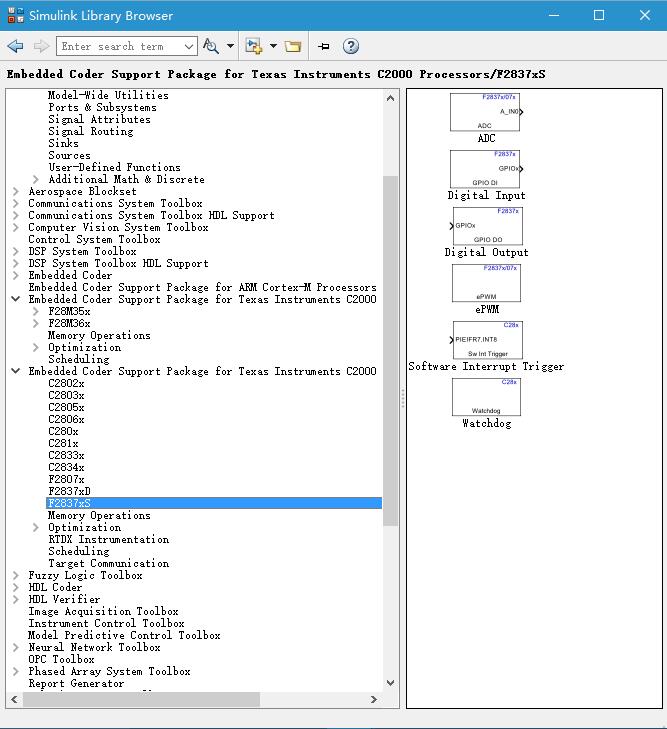Select the C2833x library
667x729 pixels.
tap(66, 456)
